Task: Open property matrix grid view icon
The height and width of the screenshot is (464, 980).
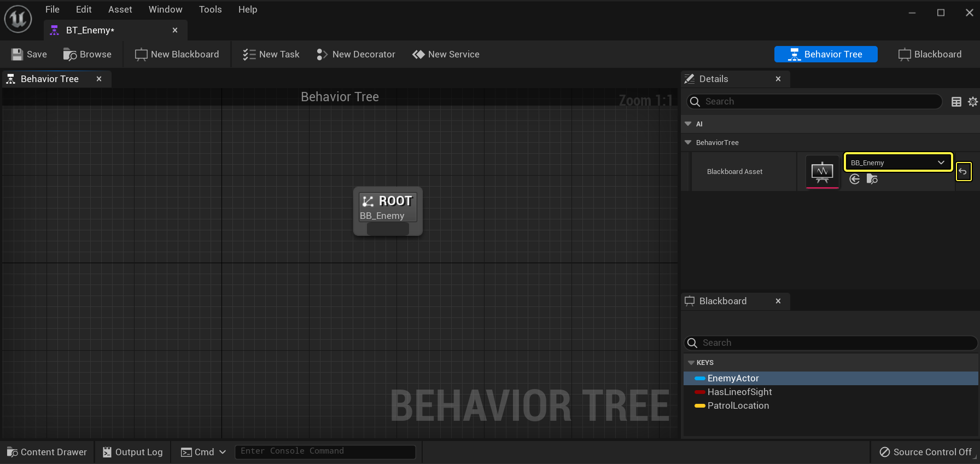Action: pos(956,102)
